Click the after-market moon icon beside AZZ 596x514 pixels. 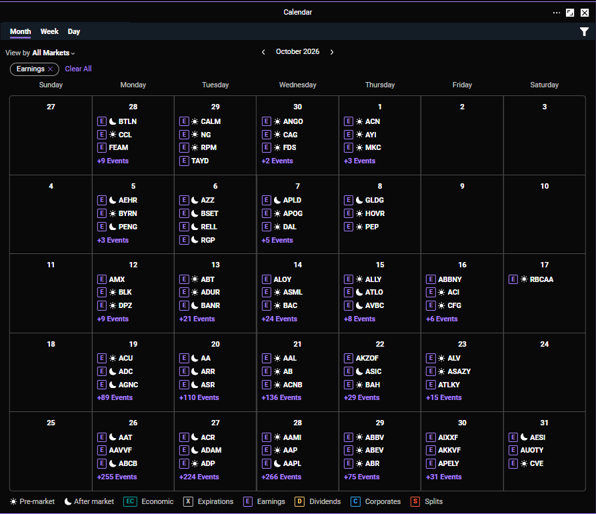tap(195, 200)
